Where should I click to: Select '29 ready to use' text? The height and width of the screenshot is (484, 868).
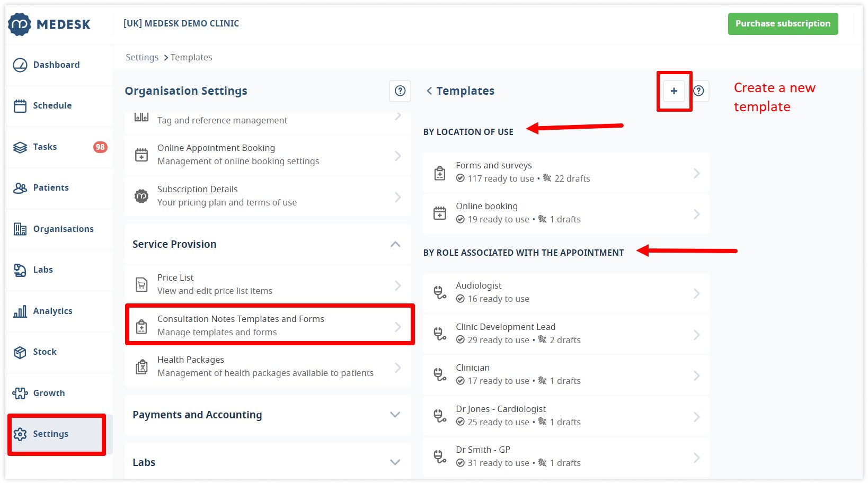[x=498, y=340]
